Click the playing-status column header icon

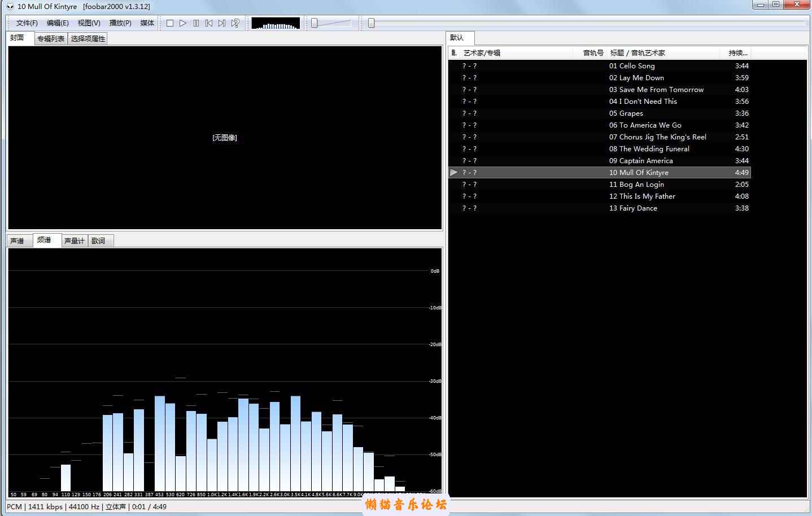point(454,53)
